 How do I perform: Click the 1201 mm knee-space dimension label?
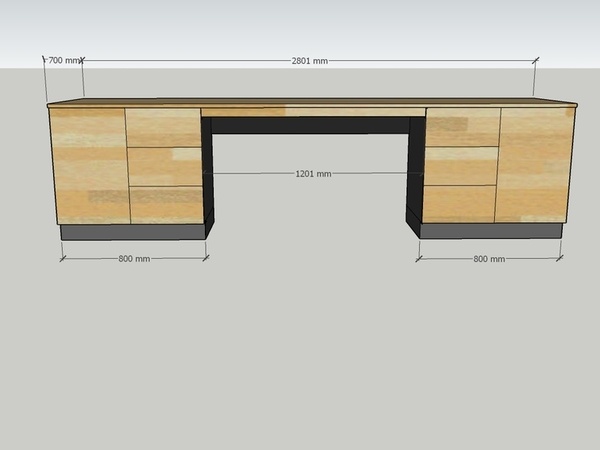coord(312,173)
